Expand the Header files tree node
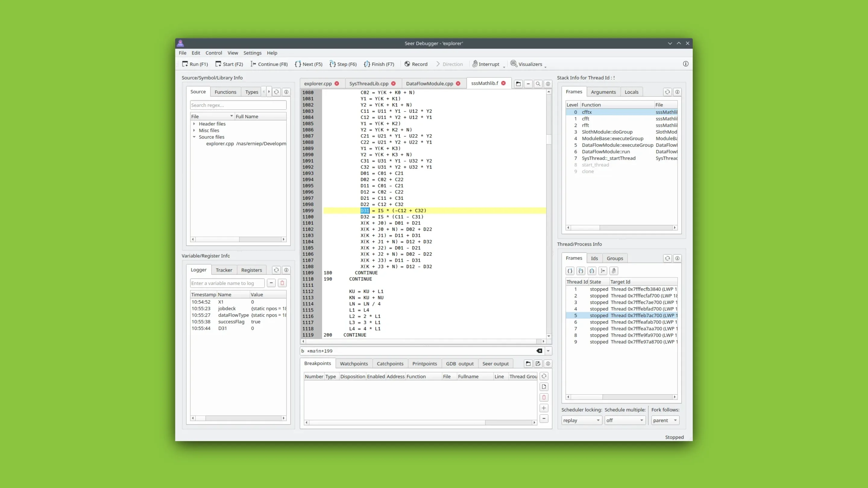 point(194,124)
